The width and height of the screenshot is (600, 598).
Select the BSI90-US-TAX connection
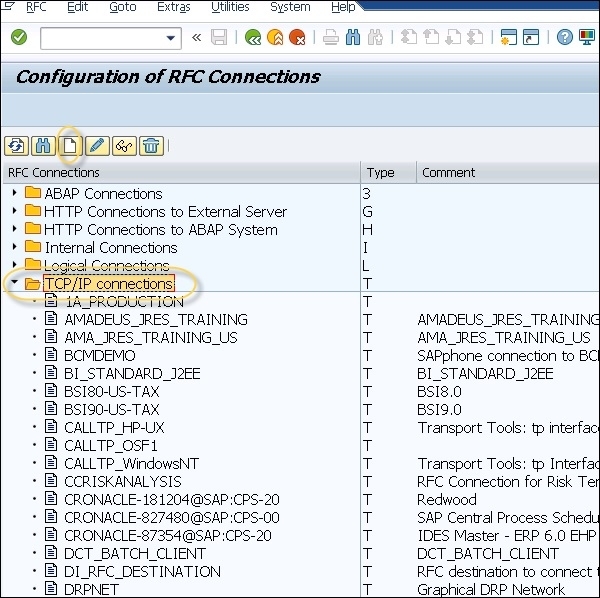coord(111,409)
